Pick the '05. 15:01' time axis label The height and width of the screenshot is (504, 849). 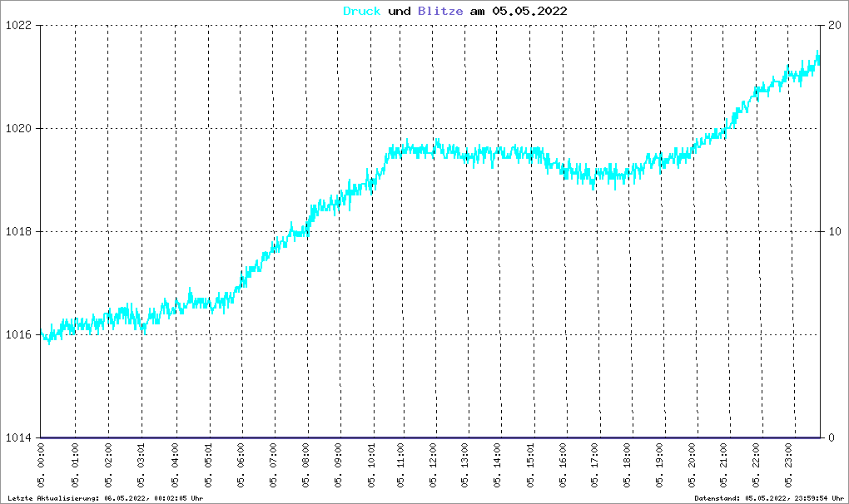pos(531,466)
